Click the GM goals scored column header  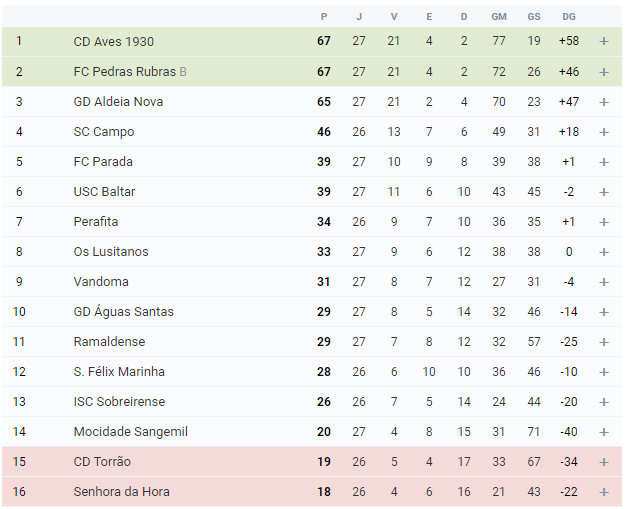(499, 17)
